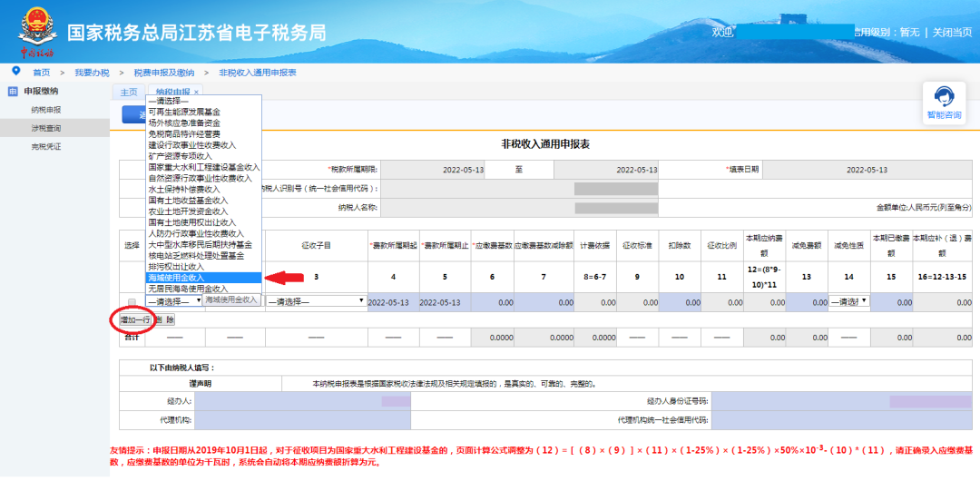
Task: Click the 扣除数 input cell
Action: [x=678, y=301]
